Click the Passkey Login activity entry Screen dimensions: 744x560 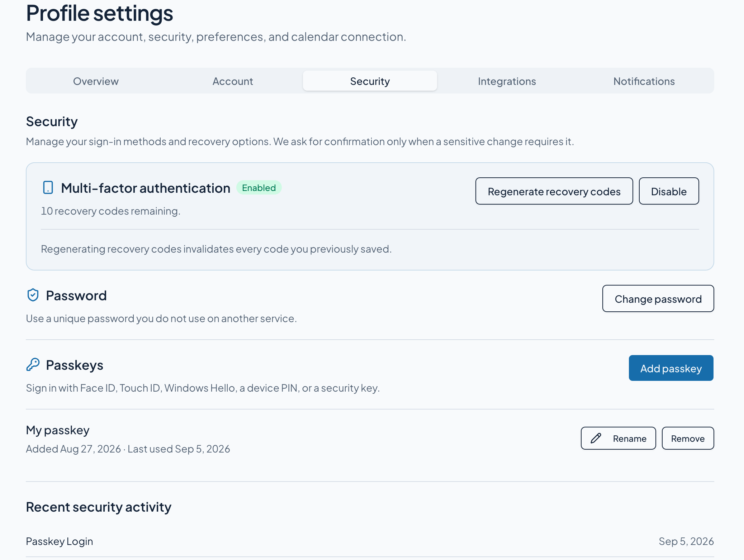tap(60, 541)
